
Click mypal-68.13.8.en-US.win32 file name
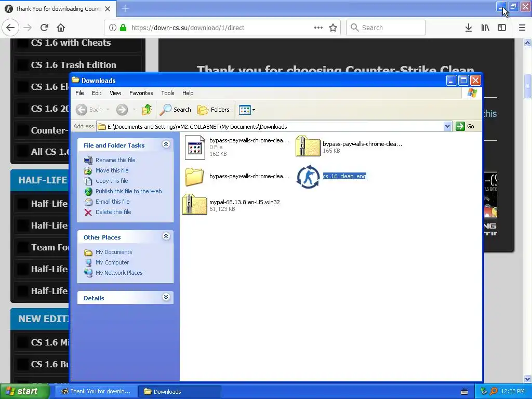point(244,202)
